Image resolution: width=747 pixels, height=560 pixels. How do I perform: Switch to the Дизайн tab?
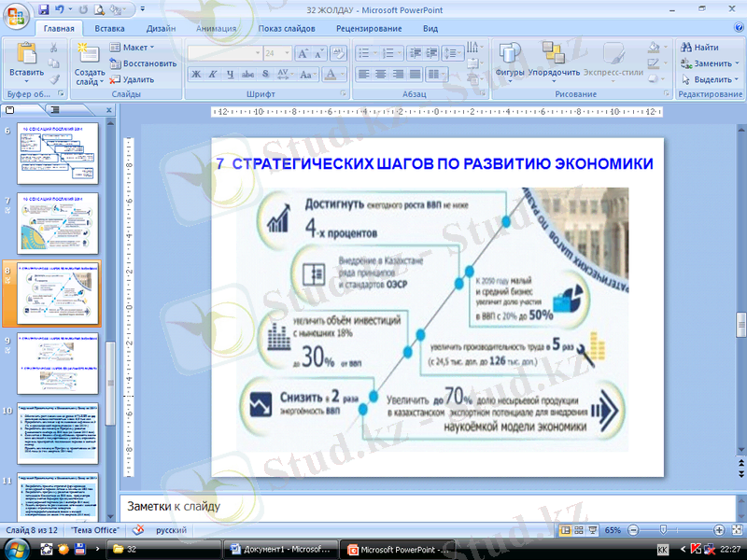[161, 28]
